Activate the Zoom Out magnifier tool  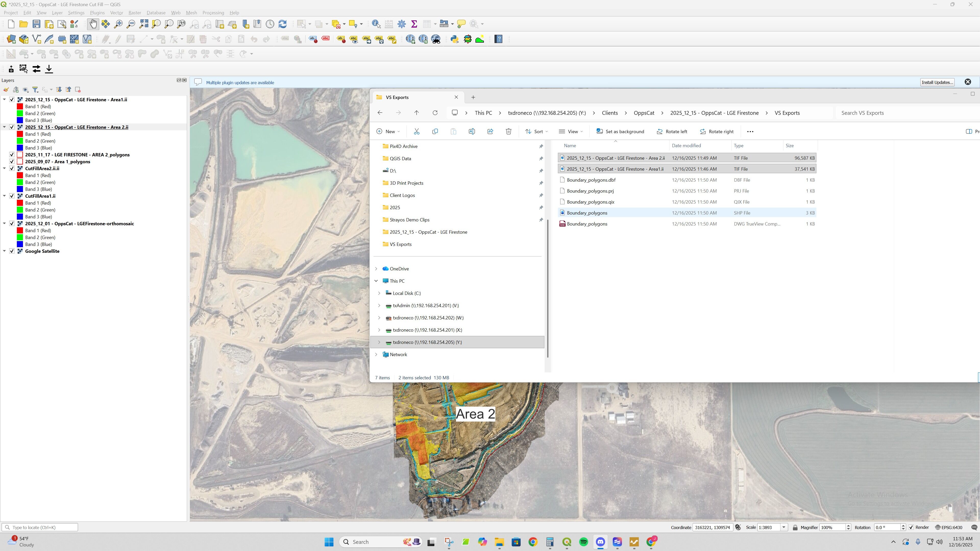[131, 24]
